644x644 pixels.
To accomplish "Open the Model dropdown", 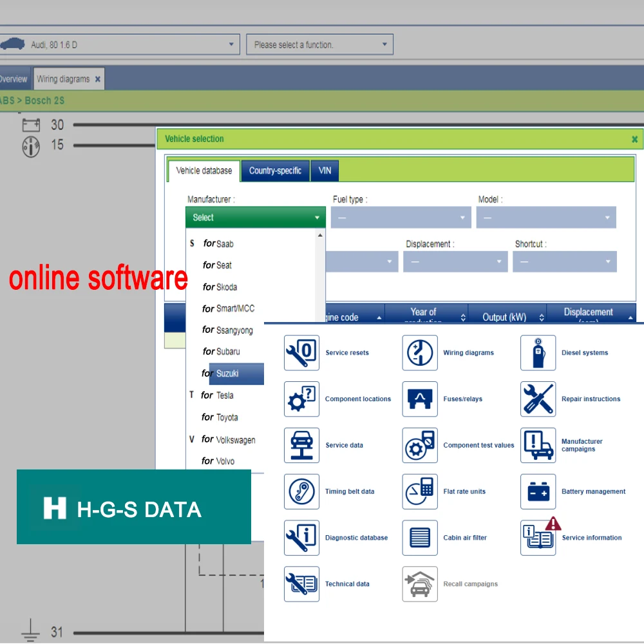I will pyautogui.click(x=546, y=217).
